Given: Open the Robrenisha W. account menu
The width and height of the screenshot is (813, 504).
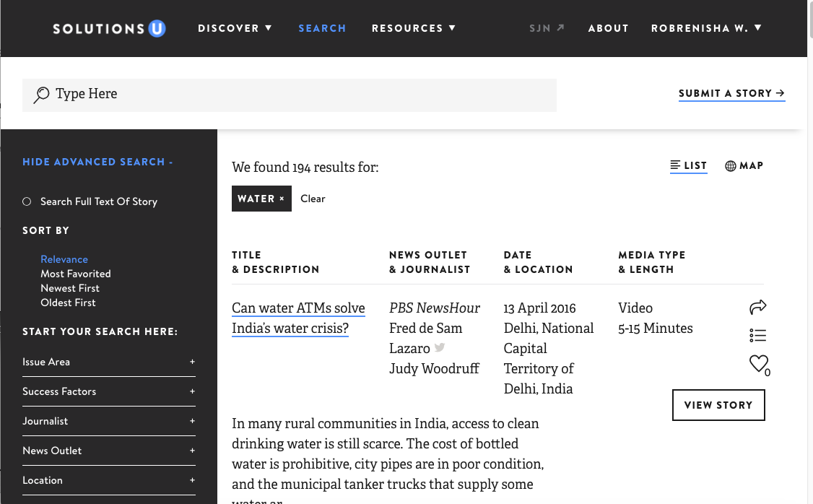Looking at the screenshot, I should click(x=706, y=28).
